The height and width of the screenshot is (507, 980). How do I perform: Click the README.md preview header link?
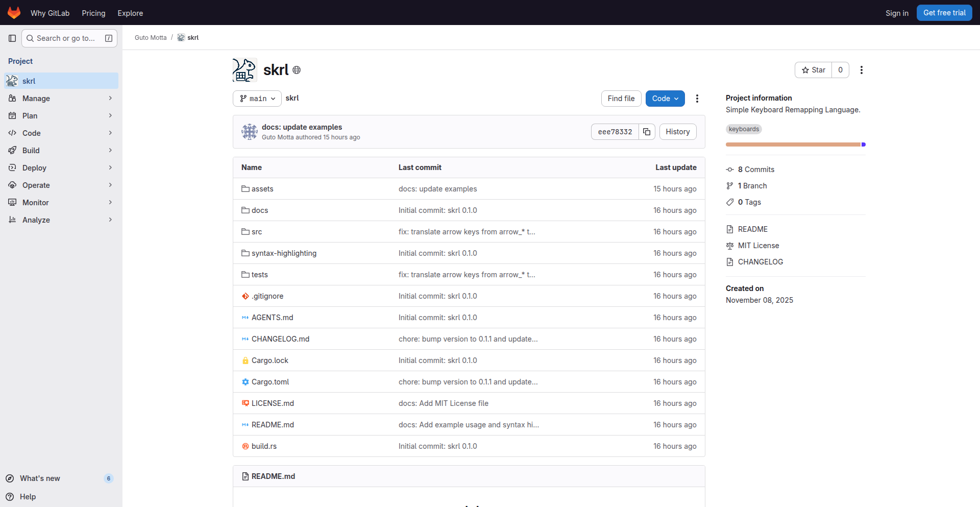(x=273, y=476)
